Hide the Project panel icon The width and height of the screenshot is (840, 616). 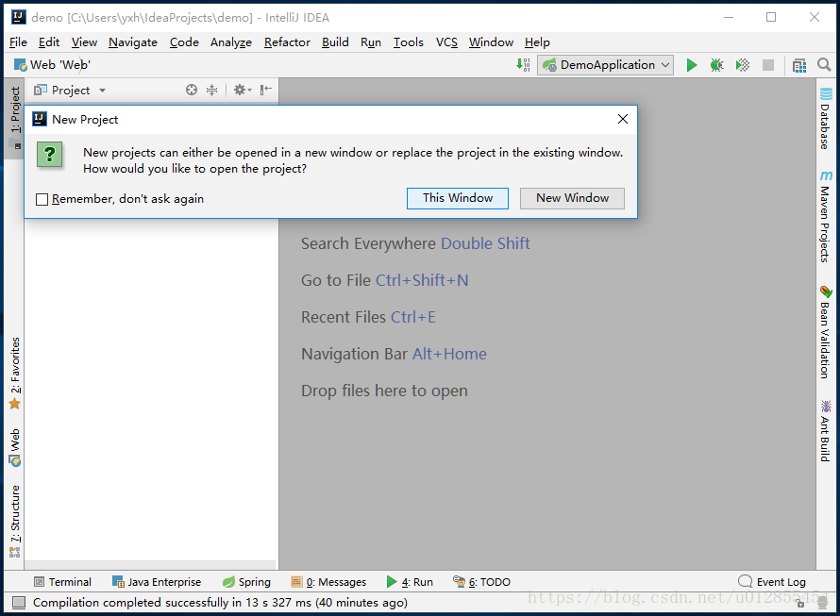click(x=266, y=90)
